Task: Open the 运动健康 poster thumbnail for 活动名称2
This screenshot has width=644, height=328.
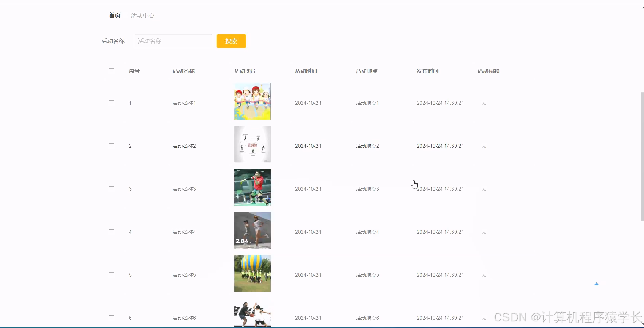Action: [252, 144]
